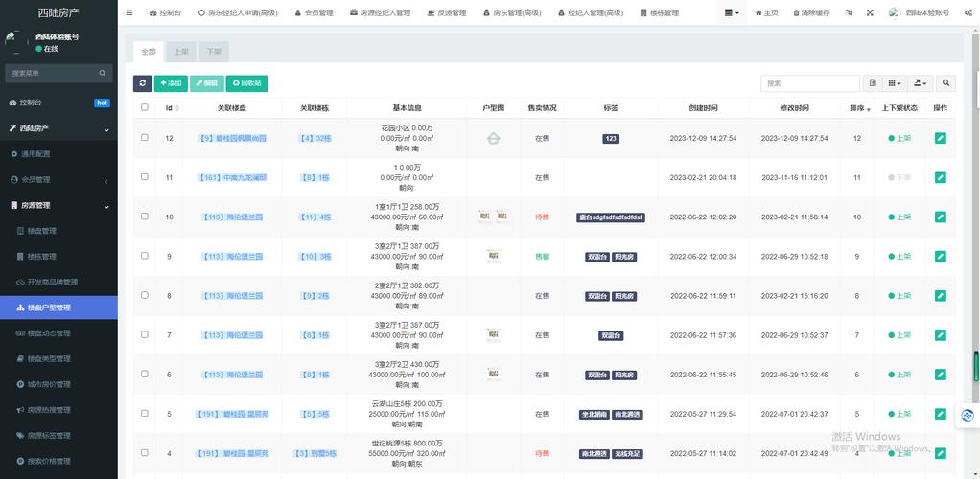Click the hamburger menu toggle icon
Viewport: 980px width, 479px height.
point(129,12)
